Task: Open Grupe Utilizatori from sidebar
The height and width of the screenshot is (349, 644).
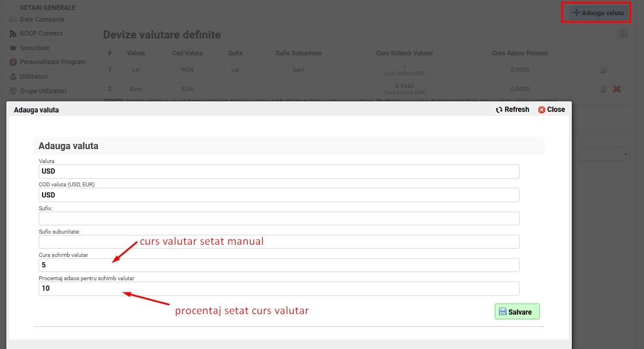Action: tap(43, 91)
